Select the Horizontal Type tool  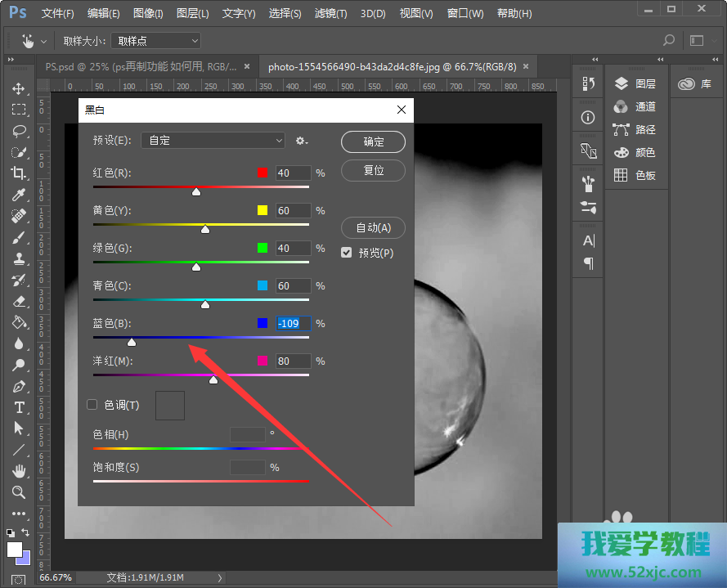(18, 407)
